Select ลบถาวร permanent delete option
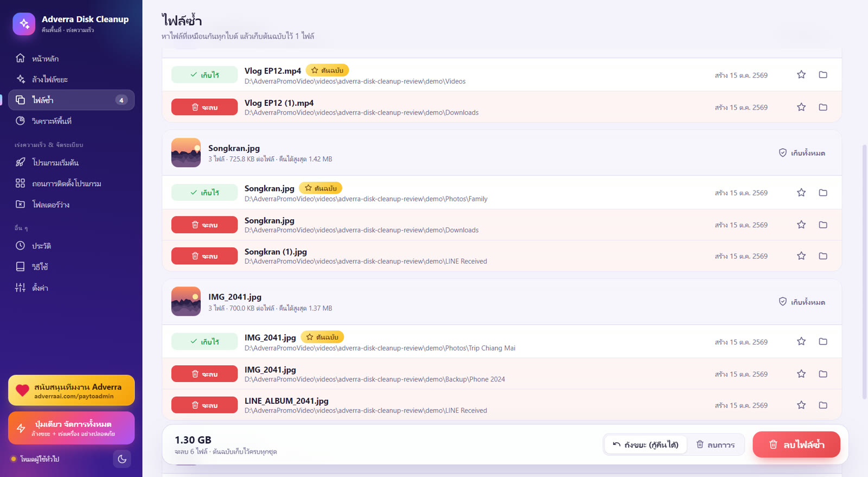Screen dimensions: 868x477 716,444
